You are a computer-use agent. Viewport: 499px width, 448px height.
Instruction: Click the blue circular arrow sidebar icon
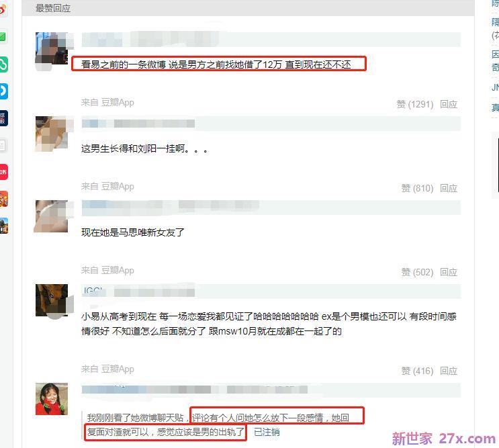click(3, 91)
